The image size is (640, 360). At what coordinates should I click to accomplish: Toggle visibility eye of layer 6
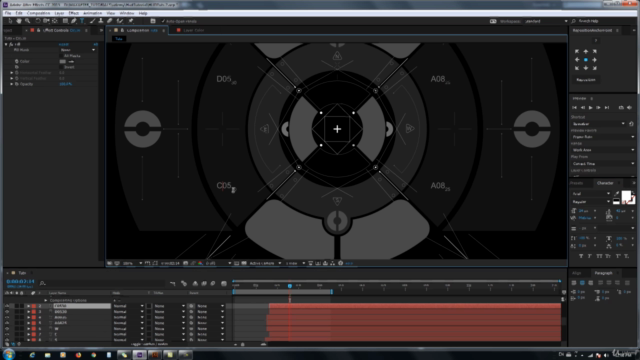click(x=7, y=329)
